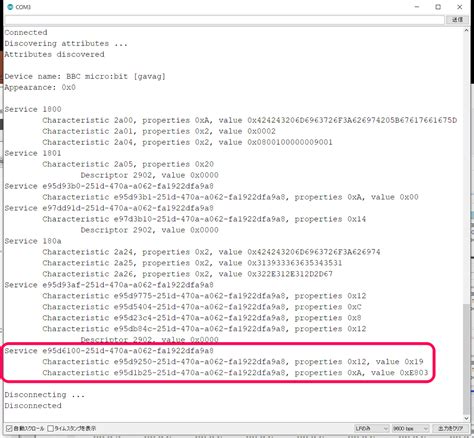Image resolution: width=474 pixels, height=438 pixels.
Task: Click the 'Characteristic 2a00' line
Action: coord(250,120)
